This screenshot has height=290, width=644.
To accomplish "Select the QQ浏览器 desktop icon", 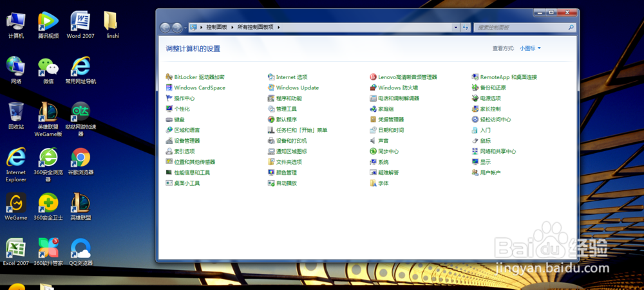I will click(x=80, y=252).
